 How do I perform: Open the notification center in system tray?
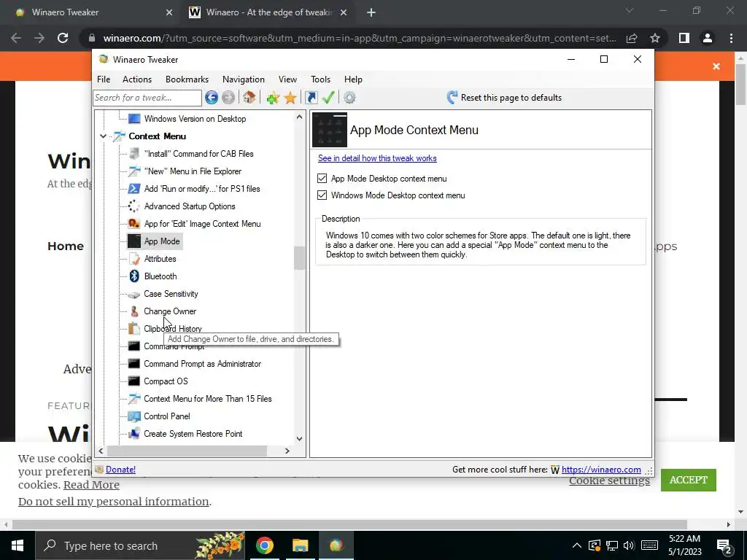[724, 546]
